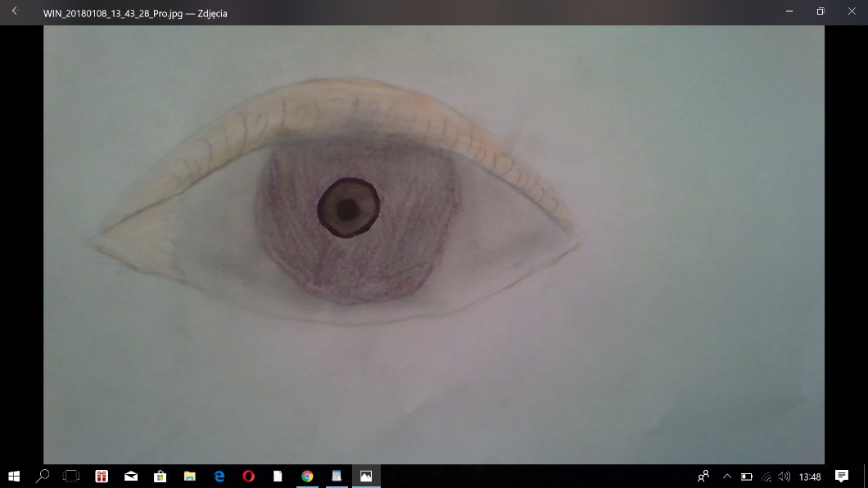Open taskbar search magnifier
868x488 pixels.
pyautogui.click(x=43, y=476)
